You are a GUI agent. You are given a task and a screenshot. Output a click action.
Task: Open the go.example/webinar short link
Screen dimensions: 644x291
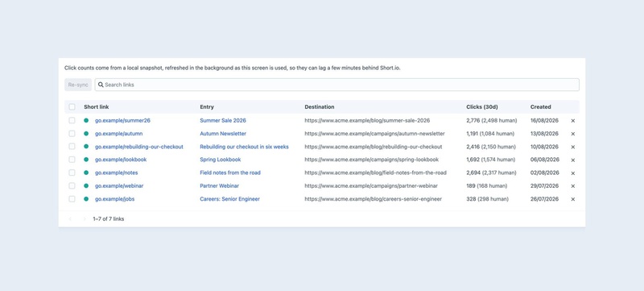pos(119,185)
